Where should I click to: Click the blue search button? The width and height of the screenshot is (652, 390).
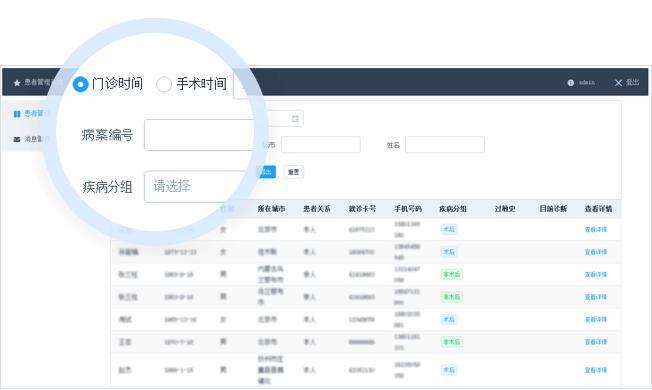pos(266,172)
